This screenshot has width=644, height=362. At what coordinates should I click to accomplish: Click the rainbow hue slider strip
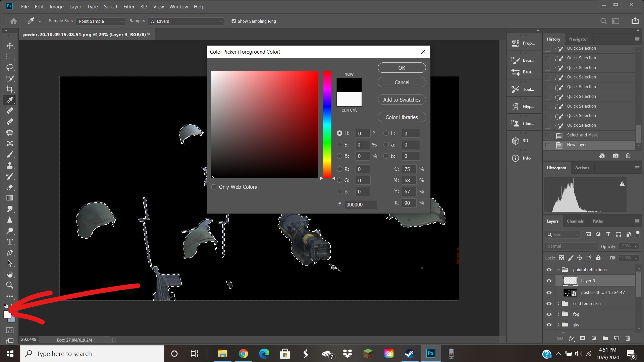pos(327,124)
